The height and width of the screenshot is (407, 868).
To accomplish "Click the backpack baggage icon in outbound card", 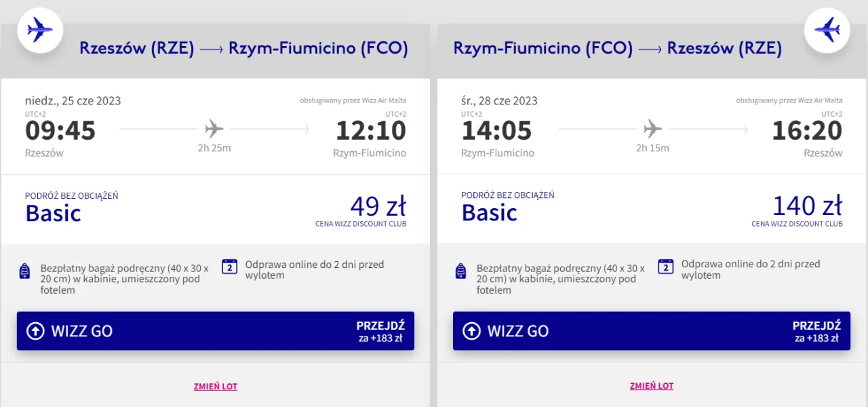I will [25, 272].
